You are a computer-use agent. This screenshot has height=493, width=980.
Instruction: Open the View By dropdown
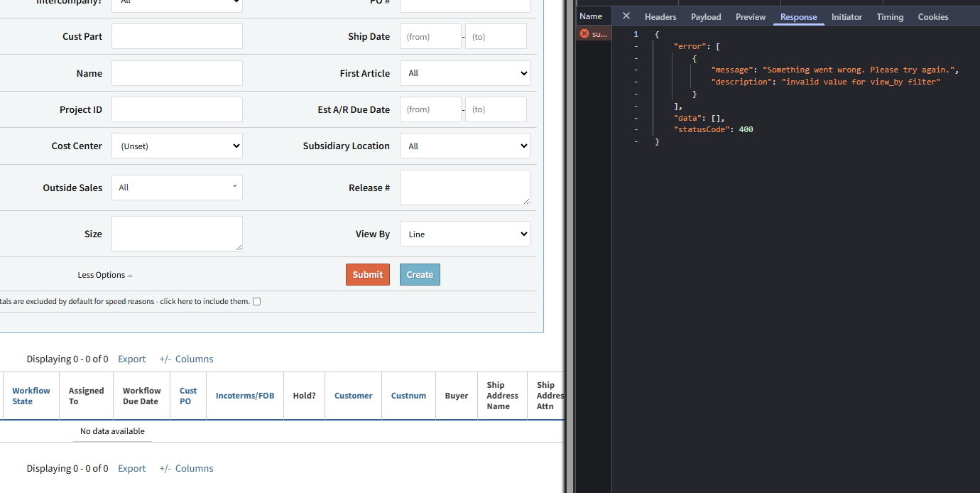465,234
